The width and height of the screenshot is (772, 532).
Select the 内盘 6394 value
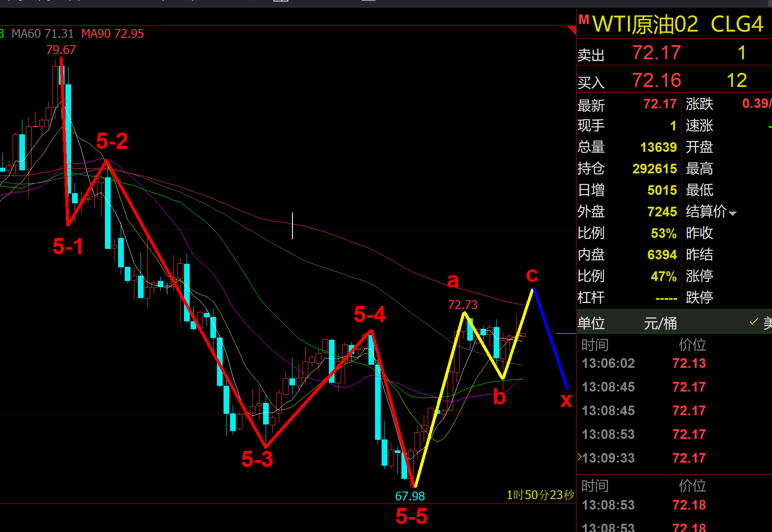click(x=662, y=255)
